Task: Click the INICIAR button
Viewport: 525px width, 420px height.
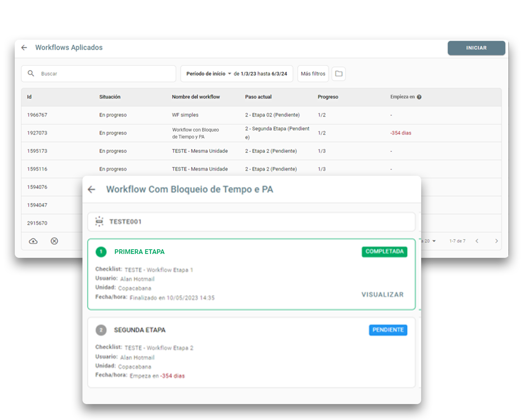Action: 476,48
